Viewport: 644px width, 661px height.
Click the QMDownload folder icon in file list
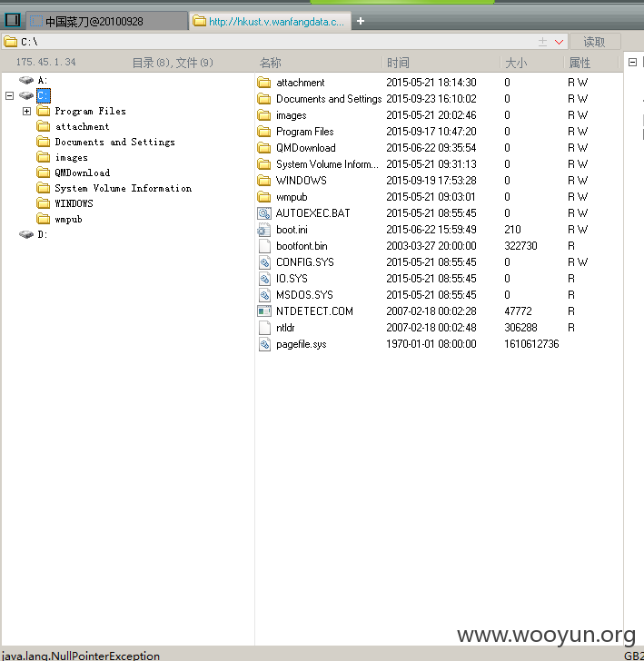[264, 148]
